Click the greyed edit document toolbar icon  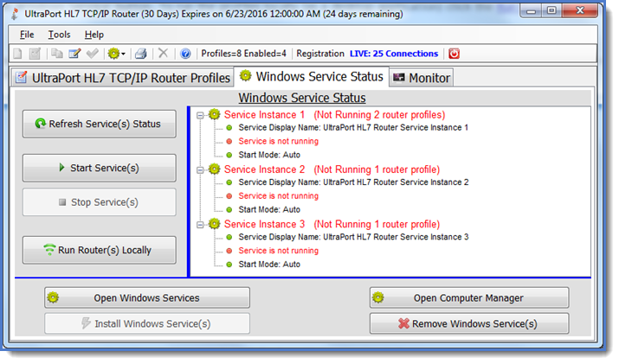point(35,54)
